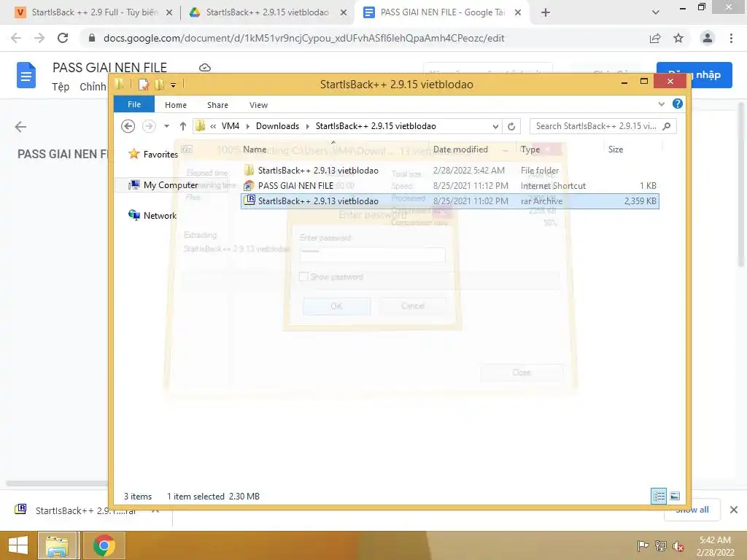Screen dimensions: 747x560
Task: Go back in the Chrome browser
Action: [x=16, y=38]
